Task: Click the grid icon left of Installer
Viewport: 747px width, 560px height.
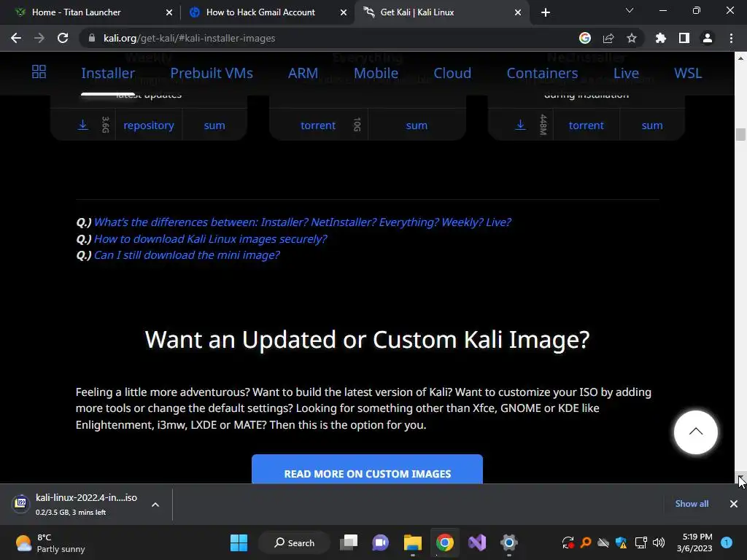Action: coord(39,72)
